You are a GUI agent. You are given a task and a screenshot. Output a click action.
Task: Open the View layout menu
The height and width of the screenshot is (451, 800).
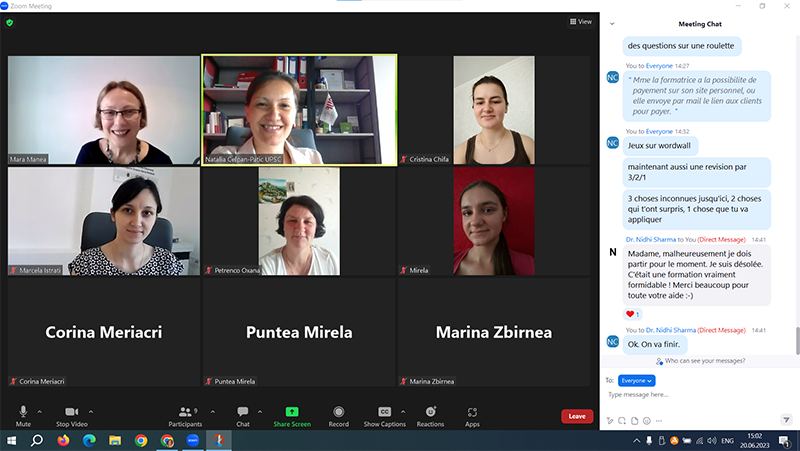(x=580, y=21)
